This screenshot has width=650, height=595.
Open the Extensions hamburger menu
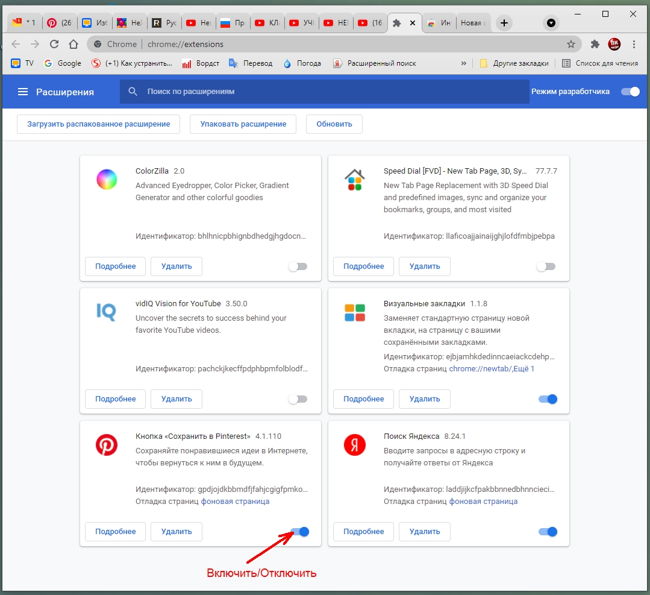(x=23, y=92)
